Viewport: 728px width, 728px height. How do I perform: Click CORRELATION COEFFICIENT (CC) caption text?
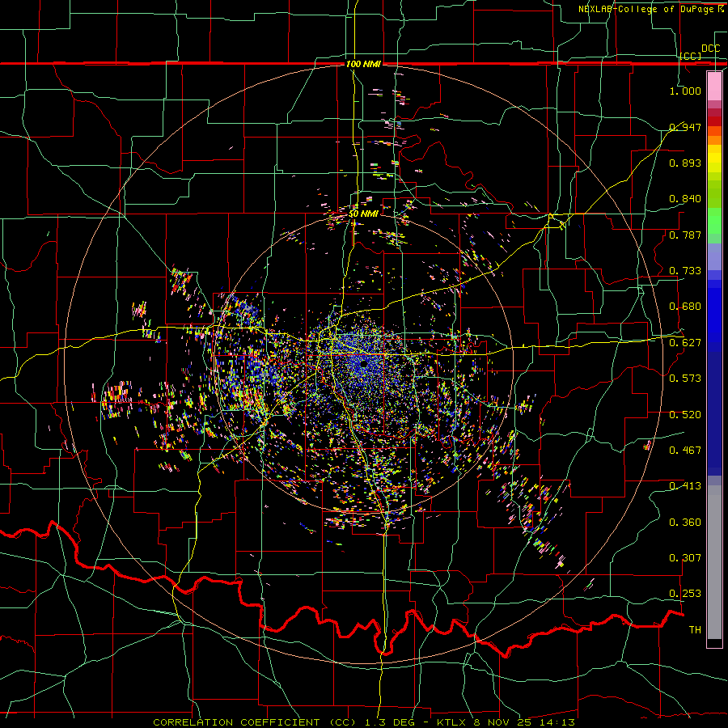point(254,722)
